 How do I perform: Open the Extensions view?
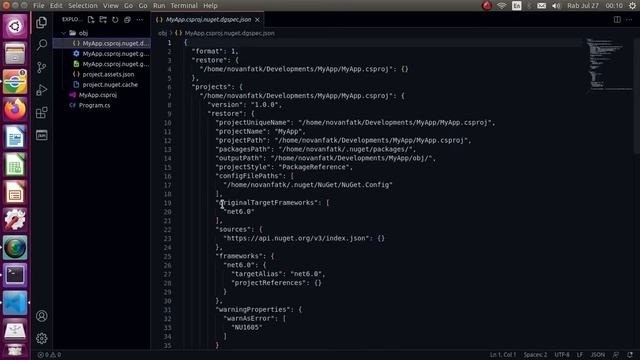pyautogui.click(x=42, y=112)
